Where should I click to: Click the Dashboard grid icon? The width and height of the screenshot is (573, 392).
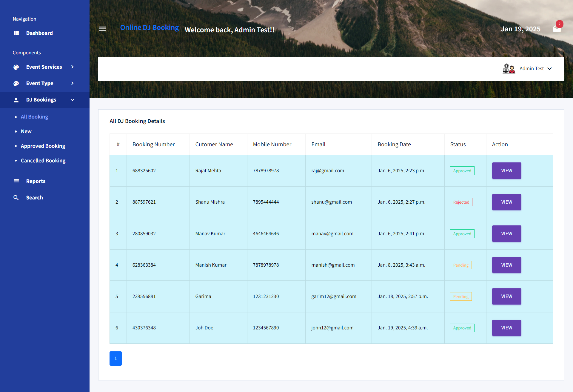(x=16, y=33)
